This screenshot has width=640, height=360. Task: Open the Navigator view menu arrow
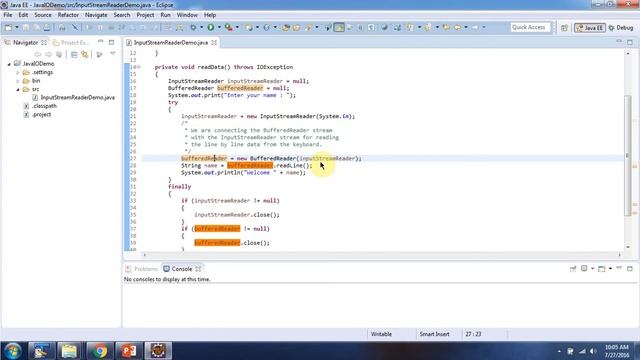pos(113,54)
